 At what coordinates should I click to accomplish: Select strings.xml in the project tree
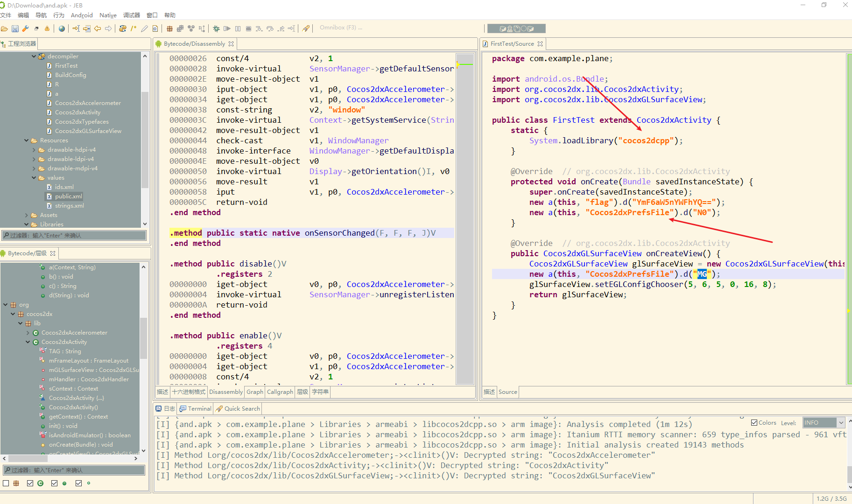[65, 206]
